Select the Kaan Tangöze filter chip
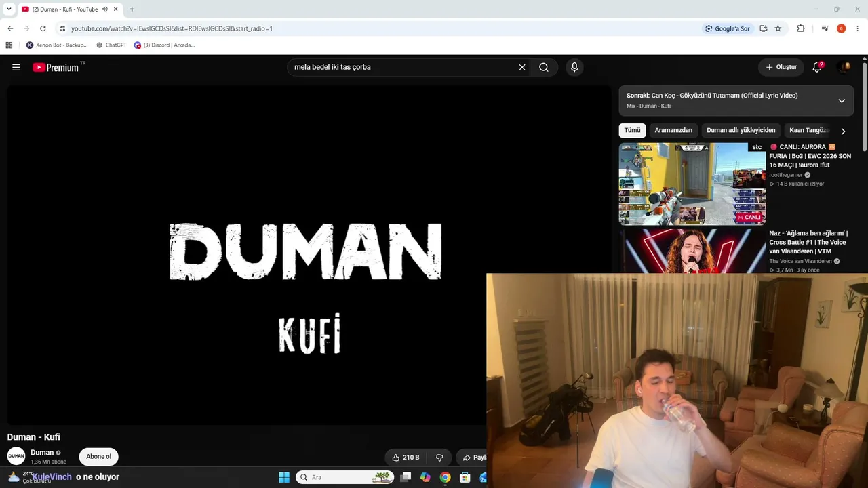868x488 pixels. click(808, 130)
